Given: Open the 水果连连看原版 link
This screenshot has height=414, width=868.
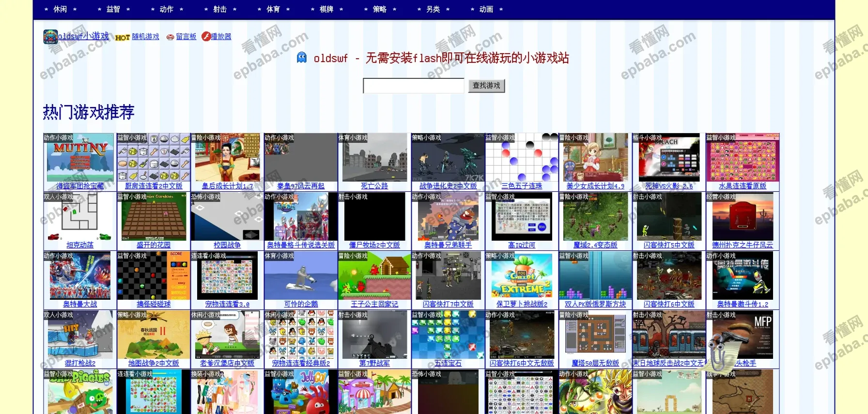Looking at the screenshot, I should coord(743,186).
